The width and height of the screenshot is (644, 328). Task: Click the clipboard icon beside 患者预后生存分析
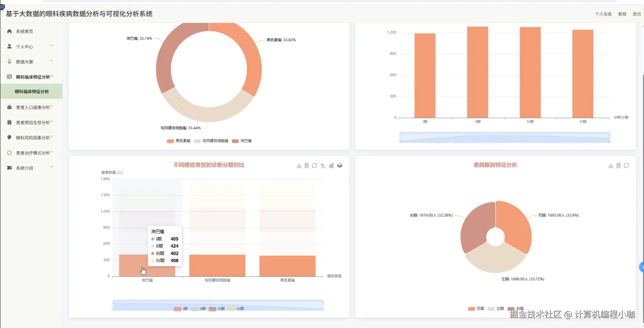(x=9, y=122)
